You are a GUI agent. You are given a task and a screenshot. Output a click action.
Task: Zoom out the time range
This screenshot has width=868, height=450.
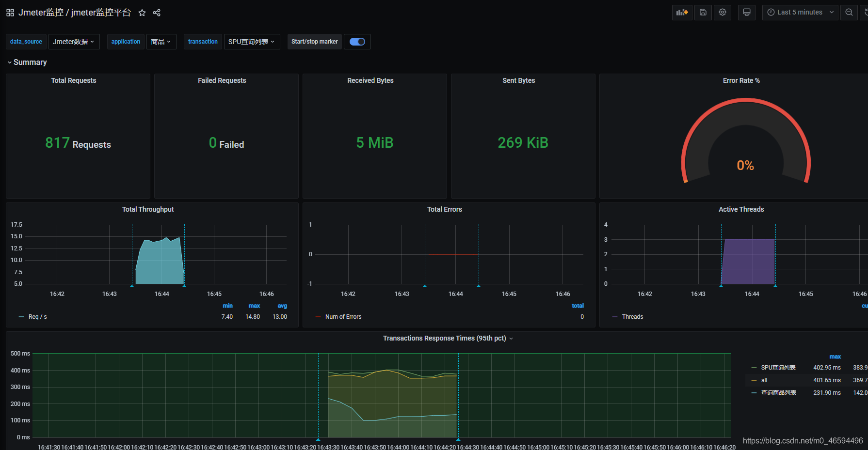(849, 13)
